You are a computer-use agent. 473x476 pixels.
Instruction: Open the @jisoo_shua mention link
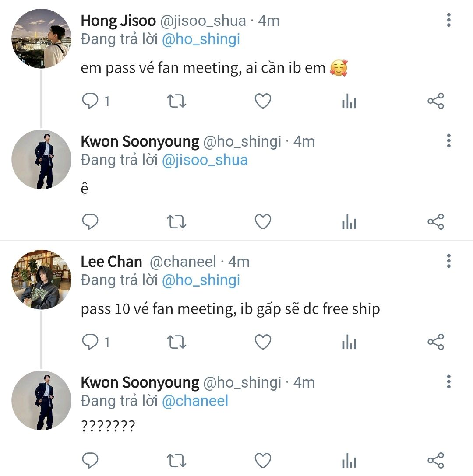(x=205, y=160)
